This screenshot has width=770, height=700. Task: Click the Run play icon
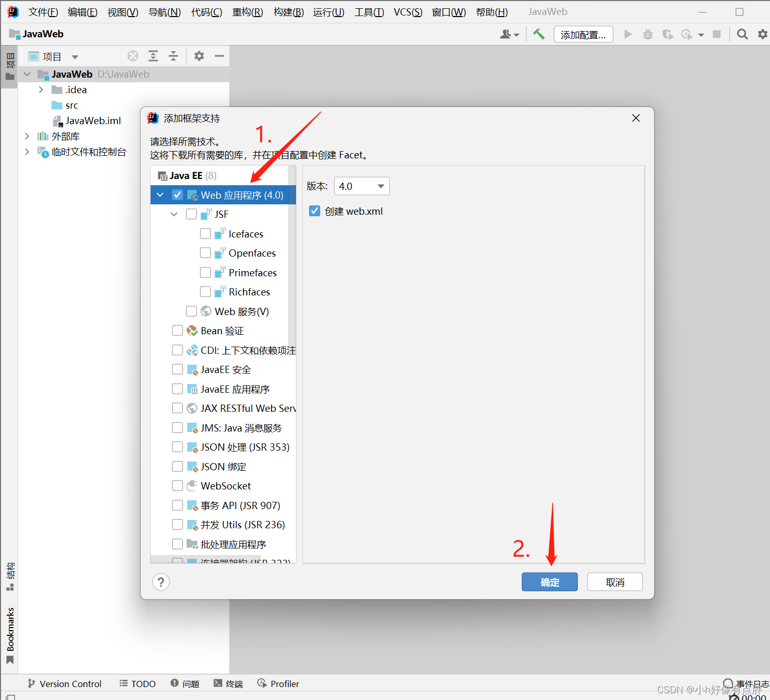click(628, 34)
